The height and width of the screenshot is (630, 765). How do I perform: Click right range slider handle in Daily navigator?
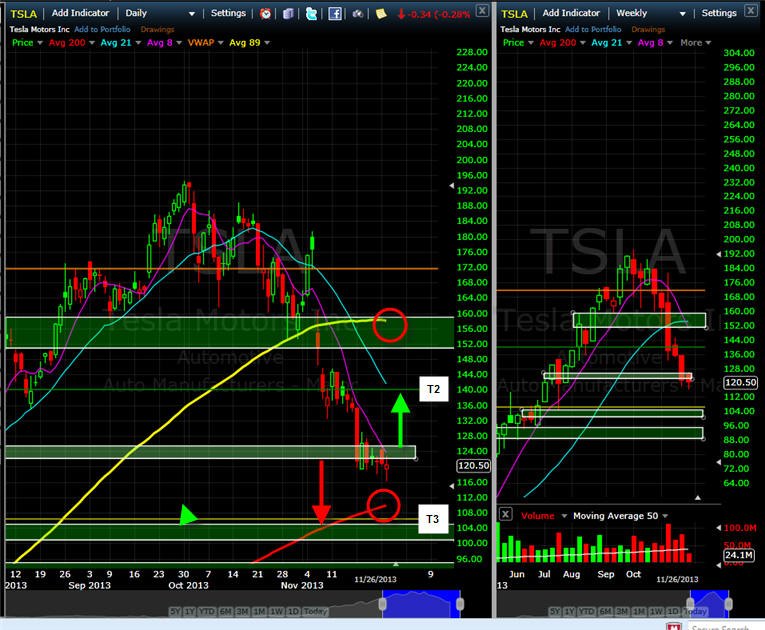coord(460,604)
